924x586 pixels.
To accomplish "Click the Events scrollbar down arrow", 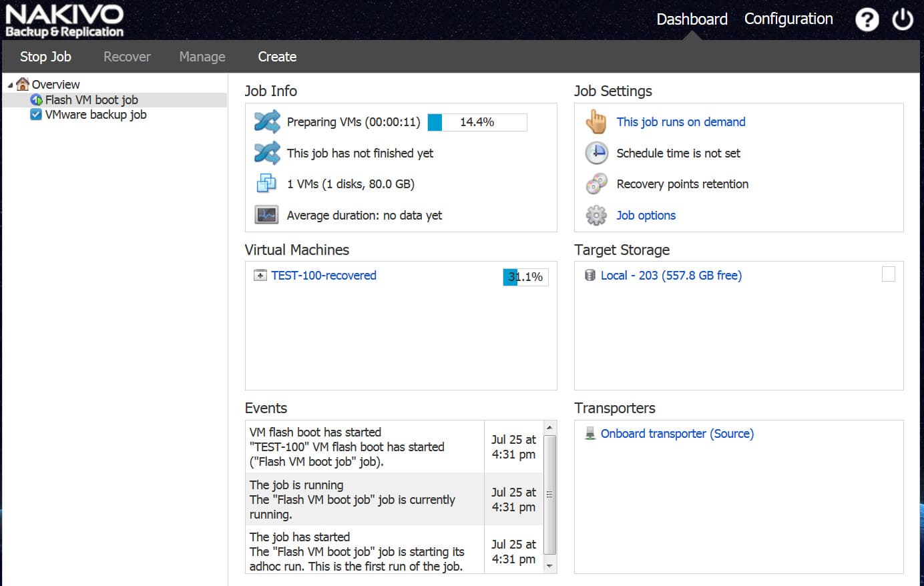I will click(549, 566).
